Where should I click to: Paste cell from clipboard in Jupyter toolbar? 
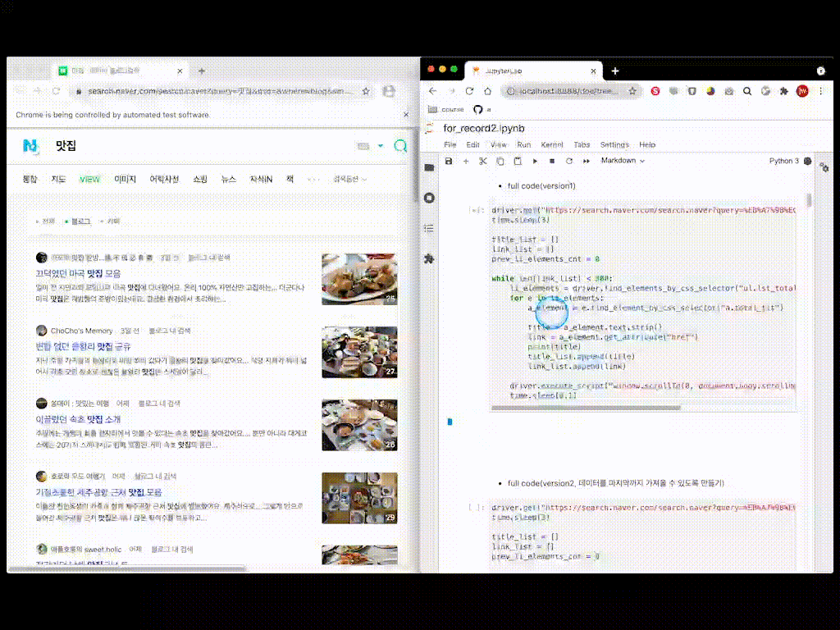tap(518, 162)
